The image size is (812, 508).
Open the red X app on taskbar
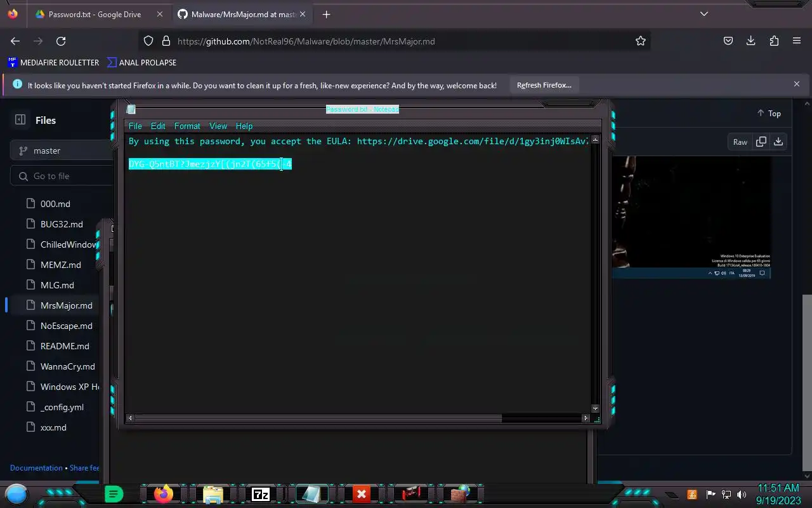coord(361,494)
